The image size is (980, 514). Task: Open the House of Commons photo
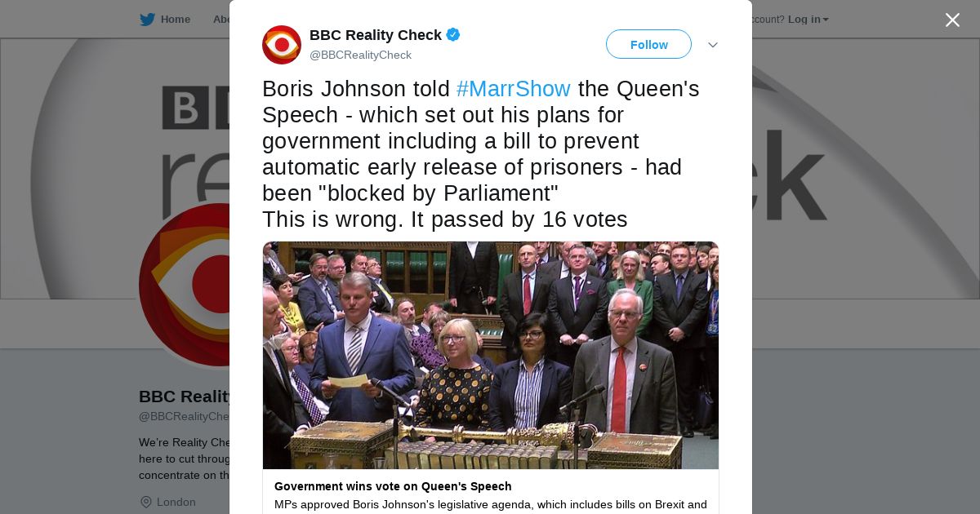pos(491,355)
